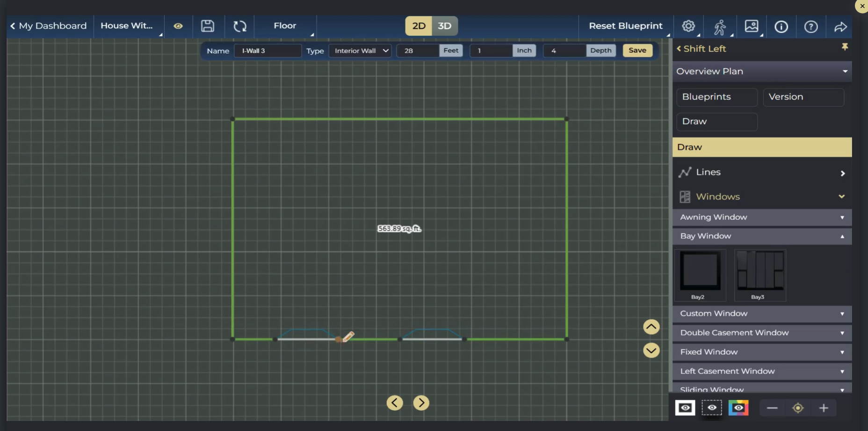
Task: Expand Left Casement Window category
Action: point(762,371)
